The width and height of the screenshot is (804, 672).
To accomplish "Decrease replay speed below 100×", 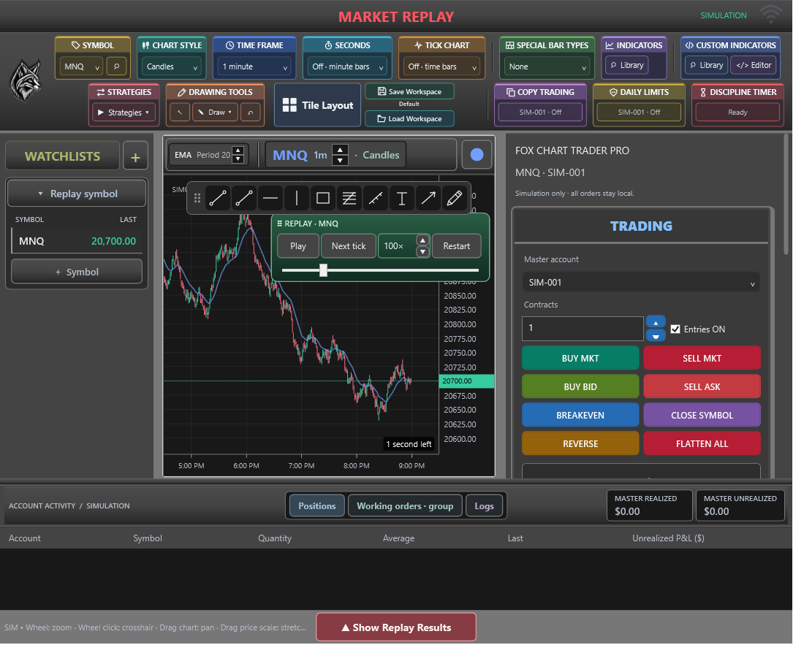I will 422,252.
